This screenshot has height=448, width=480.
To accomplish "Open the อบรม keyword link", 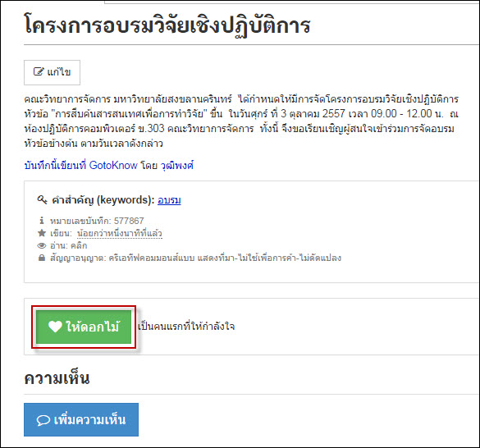I will coord(169,200).
